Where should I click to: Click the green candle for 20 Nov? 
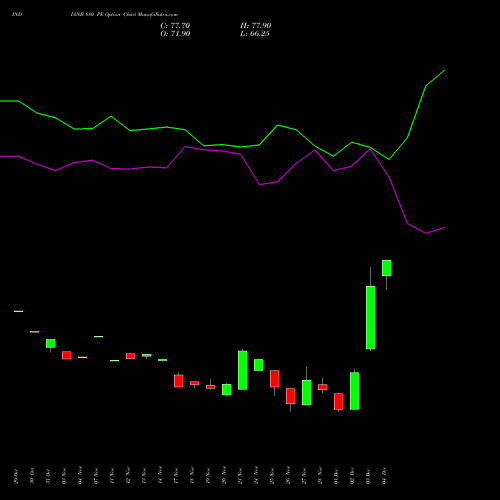tap(226, 389)
